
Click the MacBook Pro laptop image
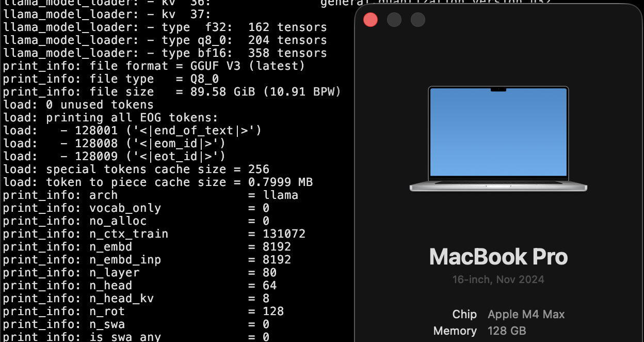[498, 139]
